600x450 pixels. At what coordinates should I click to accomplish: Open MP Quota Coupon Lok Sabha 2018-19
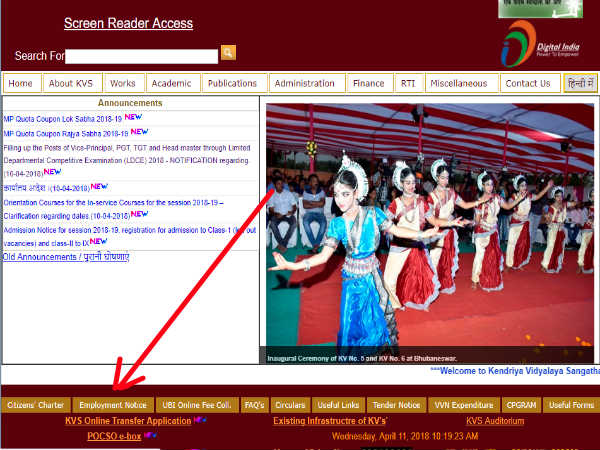coord(62,119)
